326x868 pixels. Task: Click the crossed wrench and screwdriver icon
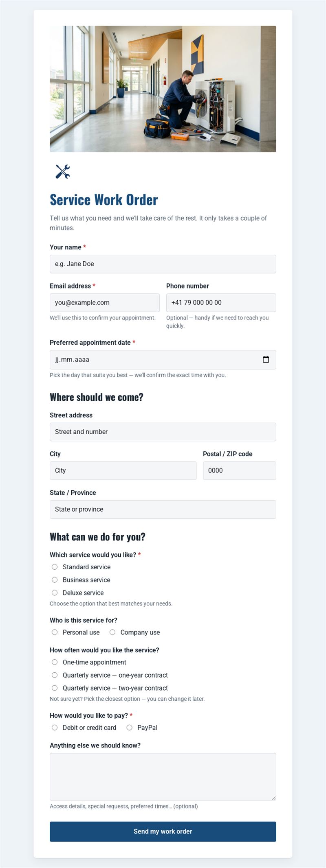[63, 172]
